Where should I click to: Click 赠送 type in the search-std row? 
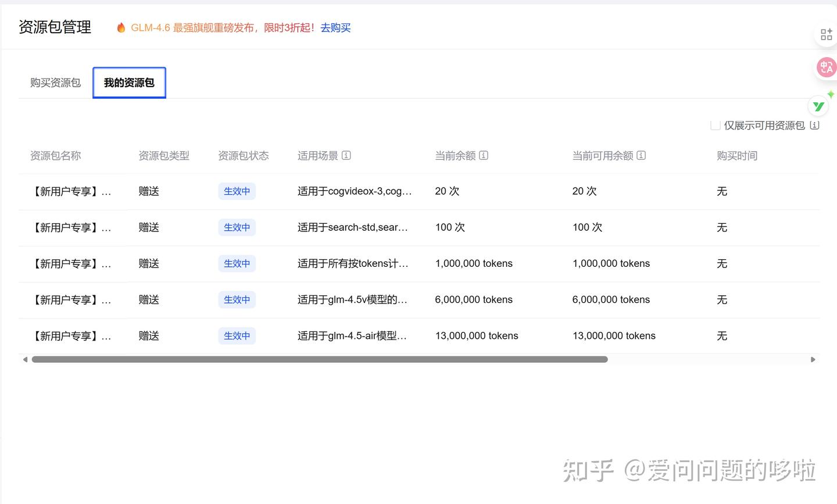pyautogui.click(x=149, y=227)
